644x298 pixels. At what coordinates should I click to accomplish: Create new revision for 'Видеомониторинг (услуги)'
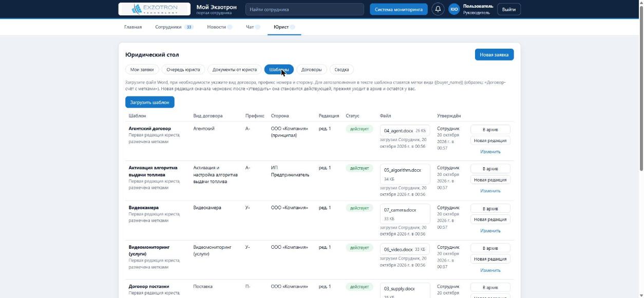point(490,259)
